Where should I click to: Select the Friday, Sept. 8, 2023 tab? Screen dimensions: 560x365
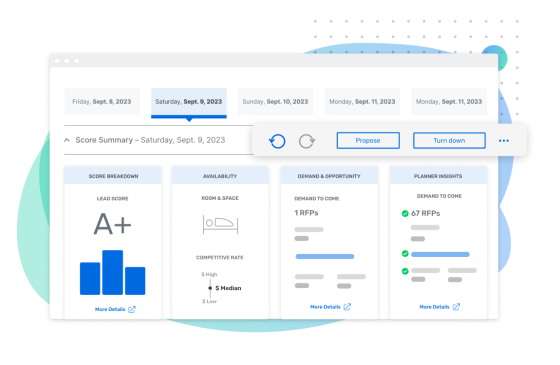[102, 101]
